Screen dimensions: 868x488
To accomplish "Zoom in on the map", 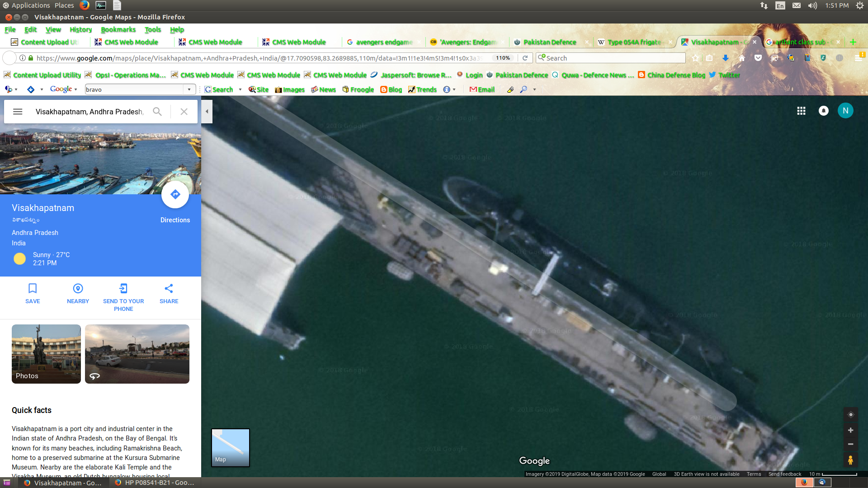I will click(x=850, y=430).
